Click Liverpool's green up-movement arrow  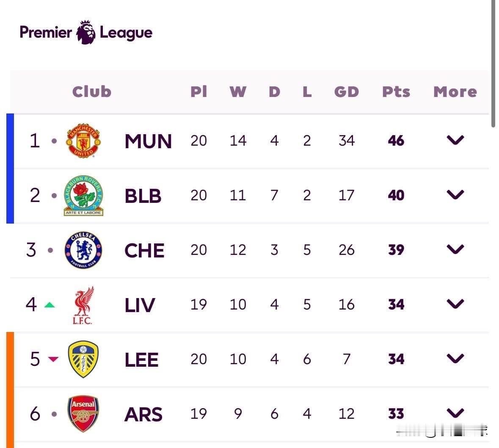pos(50,304)
